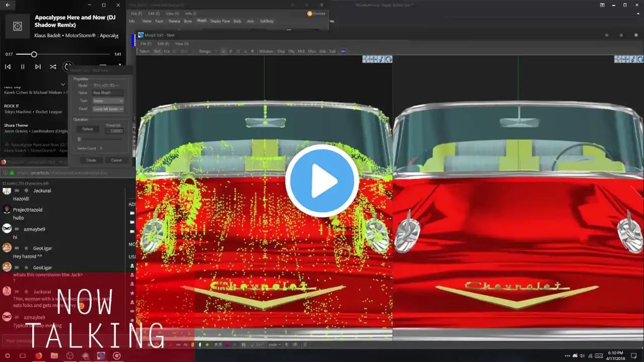Screen dimensions: 644x362
Task: Click the Reflect button
Action: click(88, 129)
